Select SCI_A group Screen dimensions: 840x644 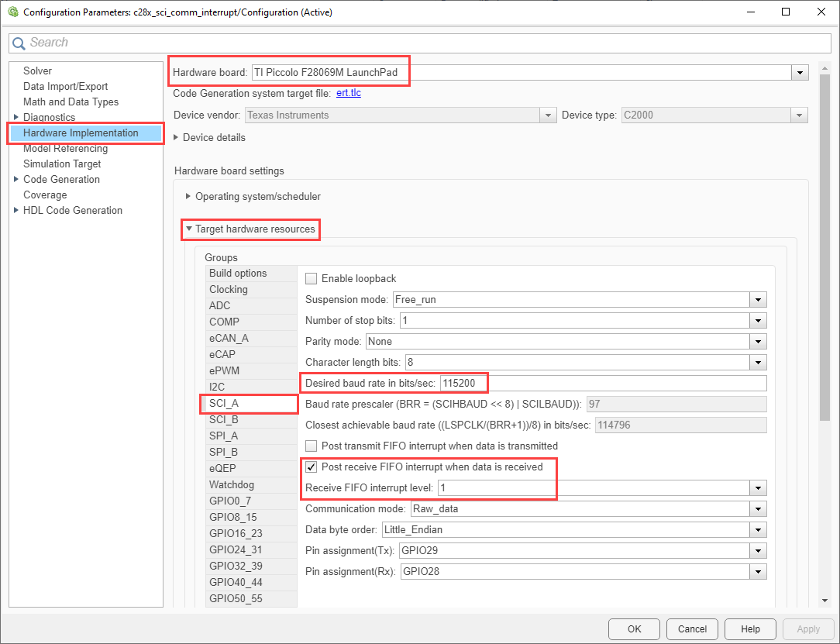click(251, 404)
